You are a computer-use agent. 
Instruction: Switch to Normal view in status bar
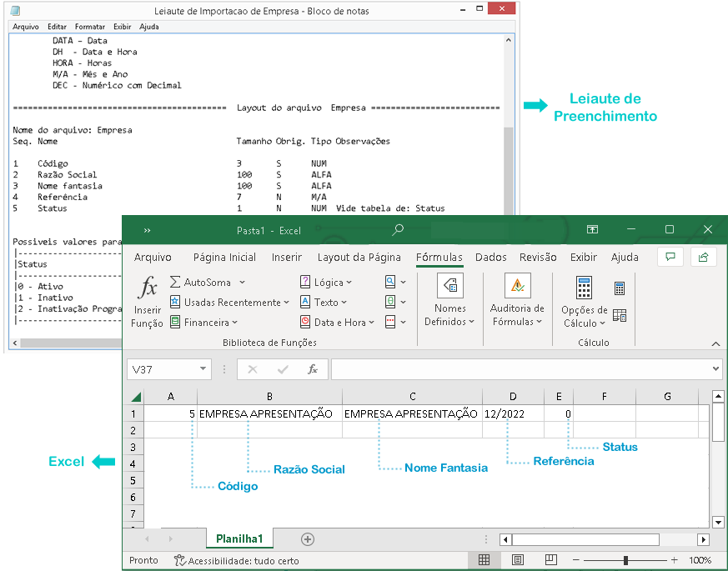click(484, 560)
